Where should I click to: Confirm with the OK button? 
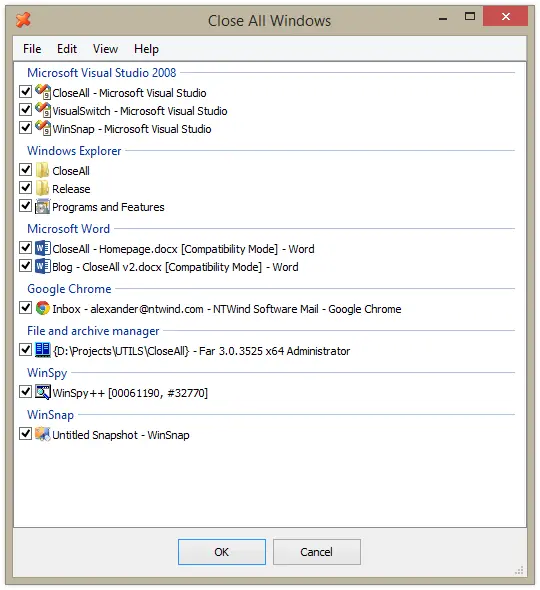tap(222, 552)
